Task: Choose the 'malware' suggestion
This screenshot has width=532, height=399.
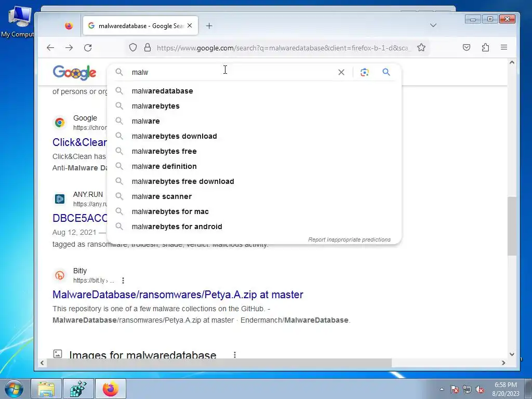Action: point(254,121)
